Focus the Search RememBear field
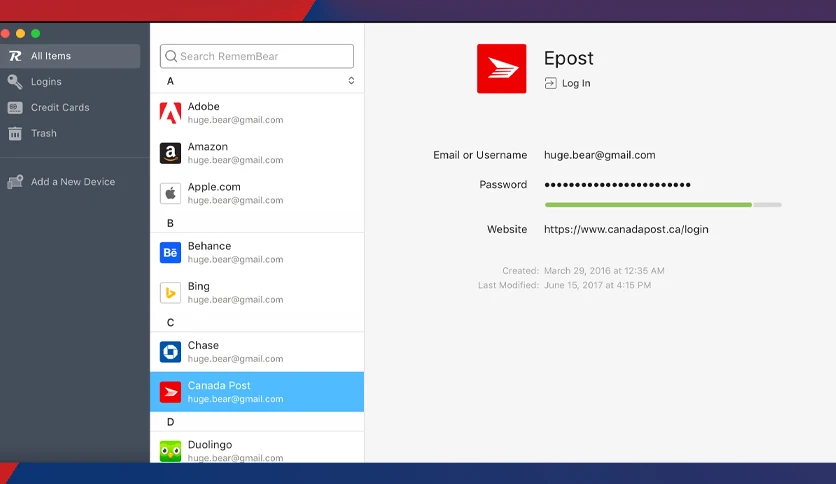The image size is (836, 484). 256,56
